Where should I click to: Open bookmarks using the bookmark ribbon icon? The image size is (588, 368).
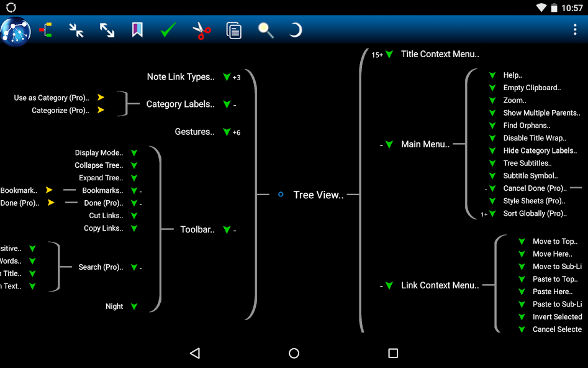pyautogui.click(x=137, y=30)
